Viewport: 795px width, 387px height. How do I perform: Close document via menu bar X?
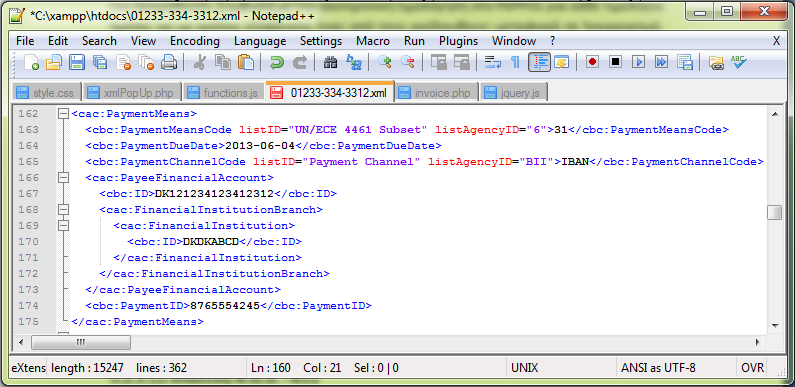776,41
